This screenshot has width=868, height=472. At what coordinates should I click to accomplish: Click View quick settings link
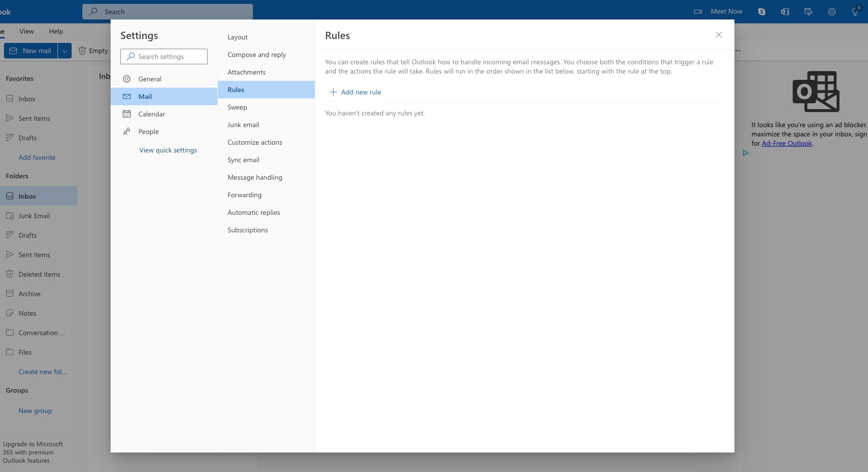168,150
